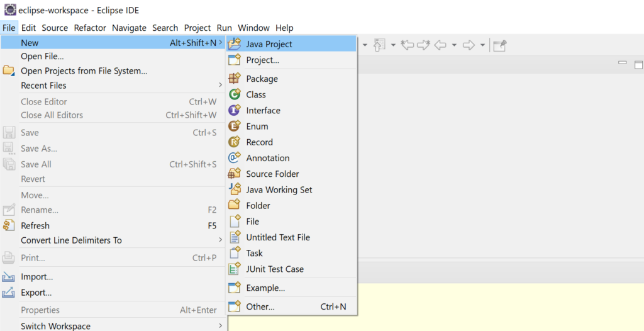
Task: Click the Import icon in File menu
Action: click(x=9, y=277)
